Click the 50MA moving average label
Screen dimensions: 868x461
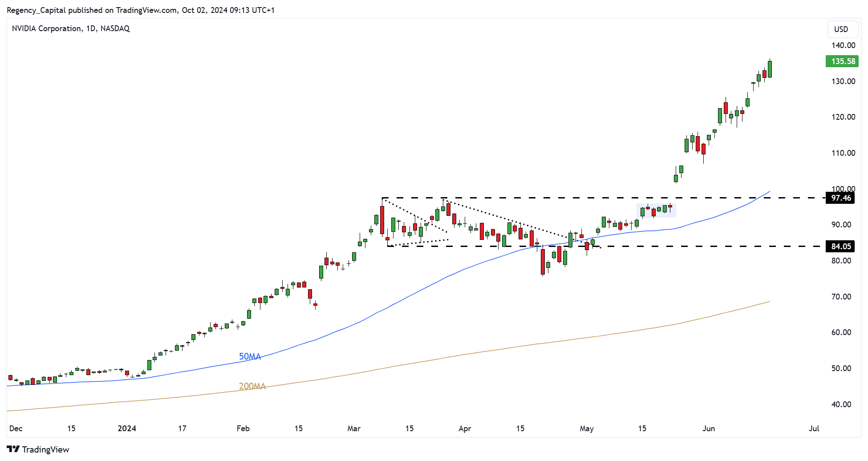pyautogui.click(x=250, y=356)
